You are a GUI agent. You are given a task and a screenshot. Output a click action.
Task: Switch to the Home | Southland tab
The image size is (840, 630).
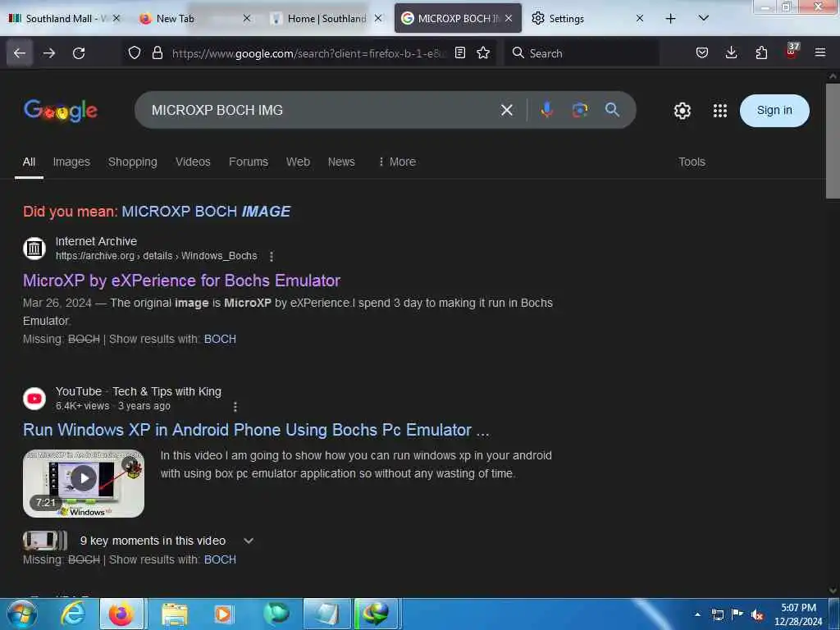point(326,19)
